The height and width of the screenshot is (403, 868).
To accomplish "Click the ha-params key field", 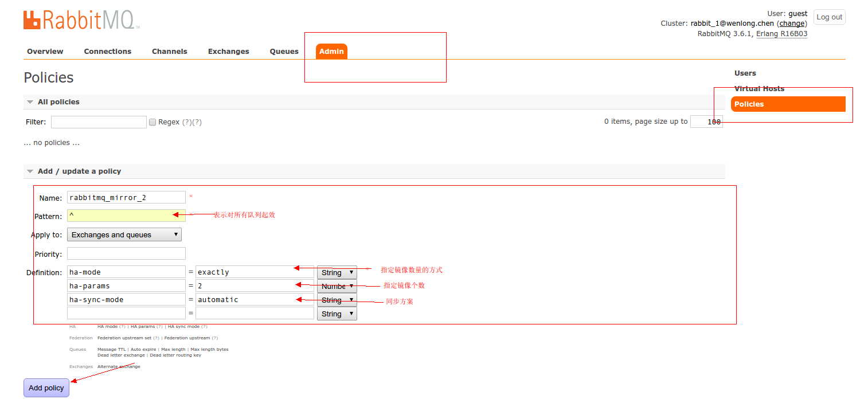I will coord(126,285).
